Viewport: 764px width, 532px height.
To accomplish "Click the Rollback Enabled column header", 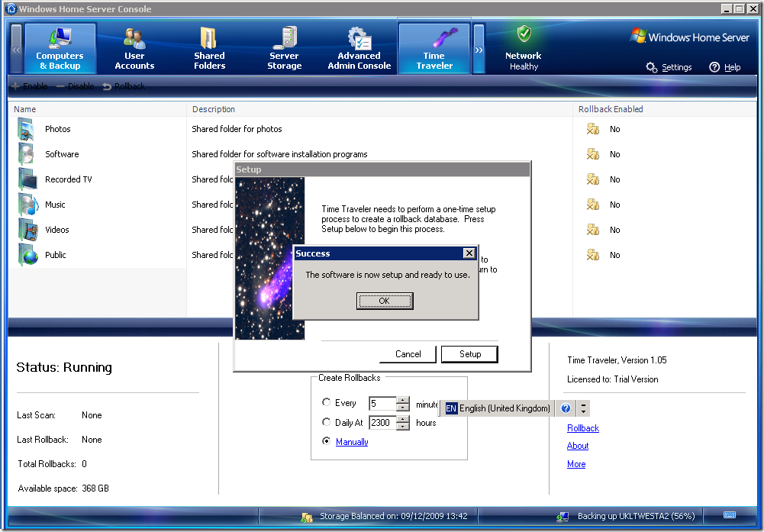I will pyautogui.click(x=665, y=109).
